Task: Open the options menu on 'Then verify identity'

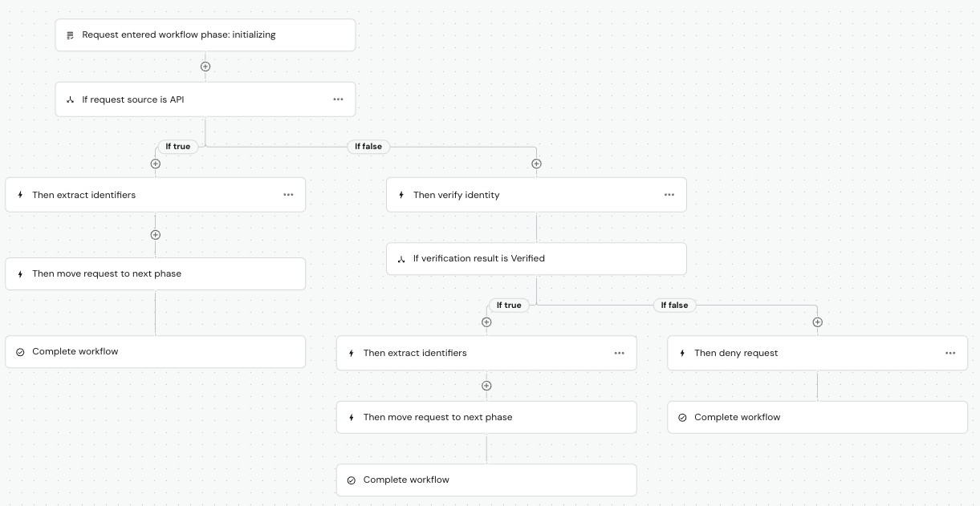Action: (x=669, y=194)
